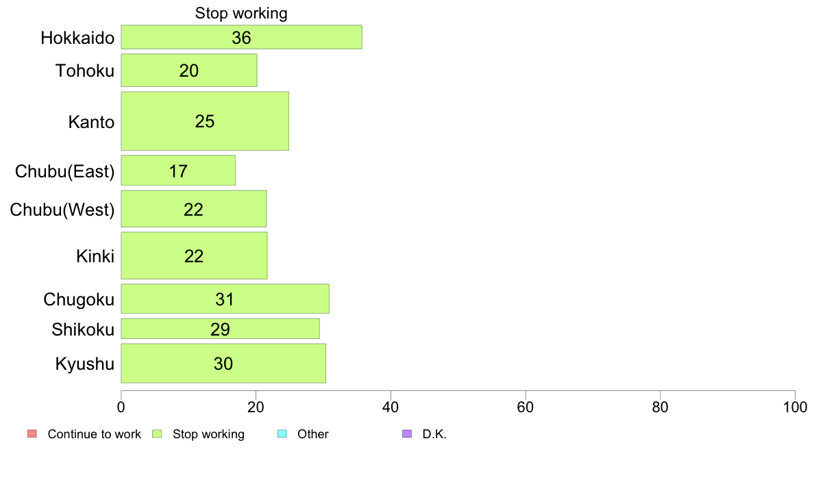Click the 100 tick on the x-axis
814x504 pixels.
click(795, 407)
